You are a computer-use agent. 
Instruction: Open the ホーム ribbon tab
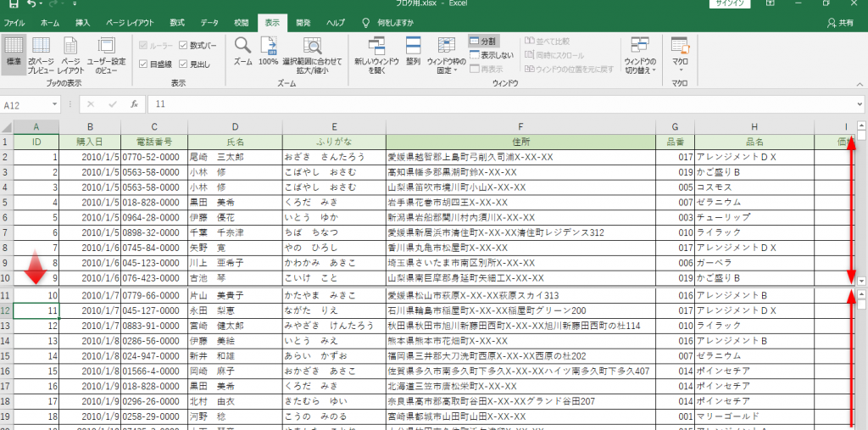pyautogui.click(x=50, y=23)
